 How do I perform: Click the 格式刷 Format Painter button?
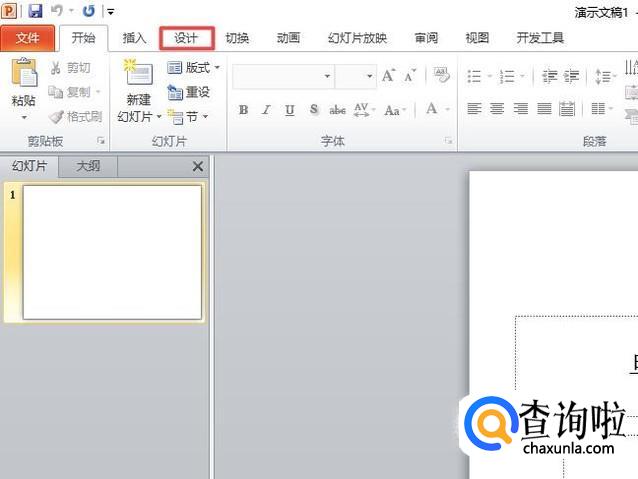click(75, 117)
